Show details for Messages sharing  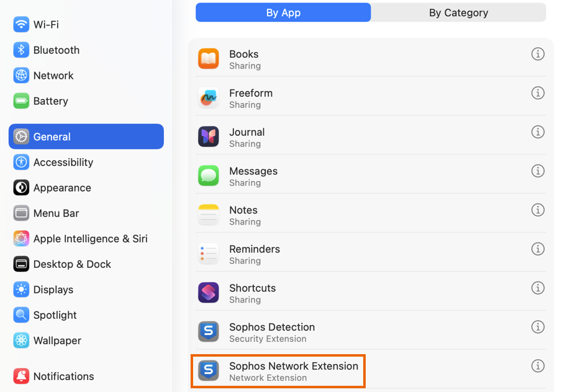click(x=538, y=171)
